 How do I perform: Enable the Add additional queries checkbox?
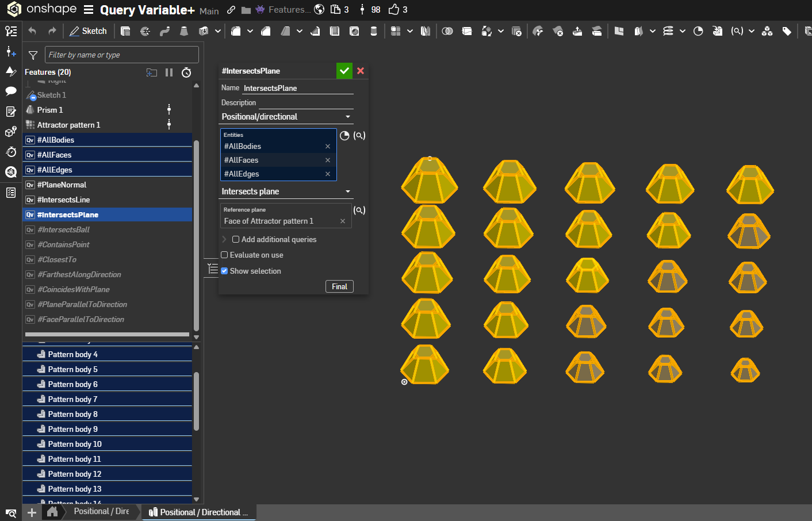236,239
